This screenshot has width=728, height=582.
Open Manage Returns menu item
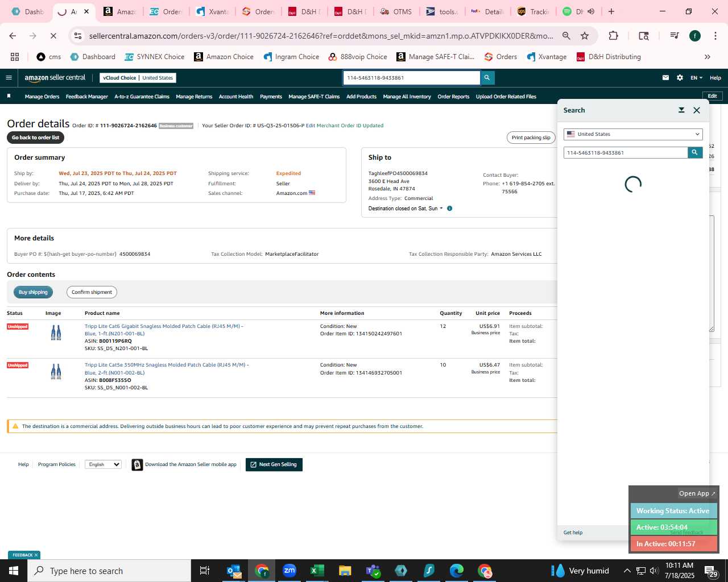(194, 97)
